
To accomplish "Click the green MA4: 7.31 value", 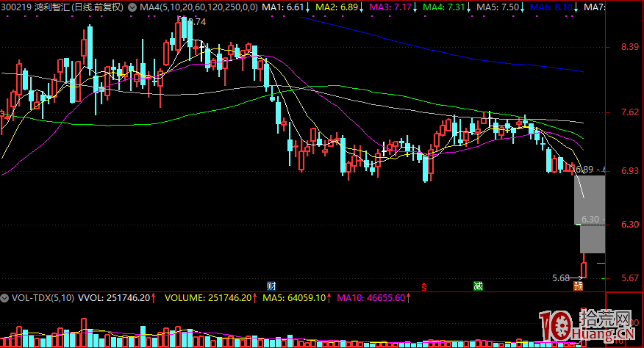I will [443, 7].
